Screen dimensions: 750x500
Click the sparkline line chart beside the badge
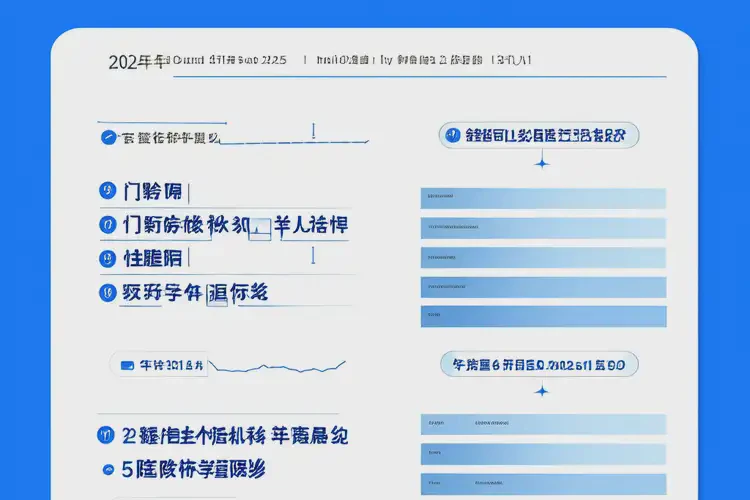click(278, 366)
